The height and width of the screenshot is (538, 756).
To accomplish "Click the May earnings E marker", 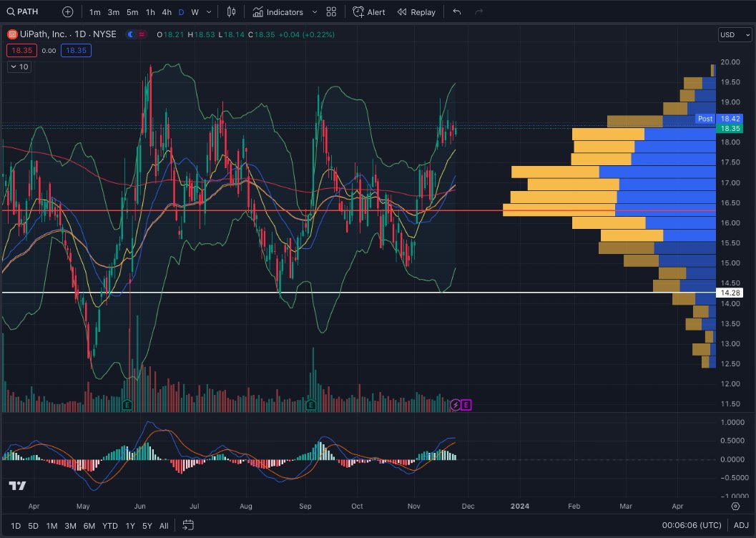I will click(127, 405).
